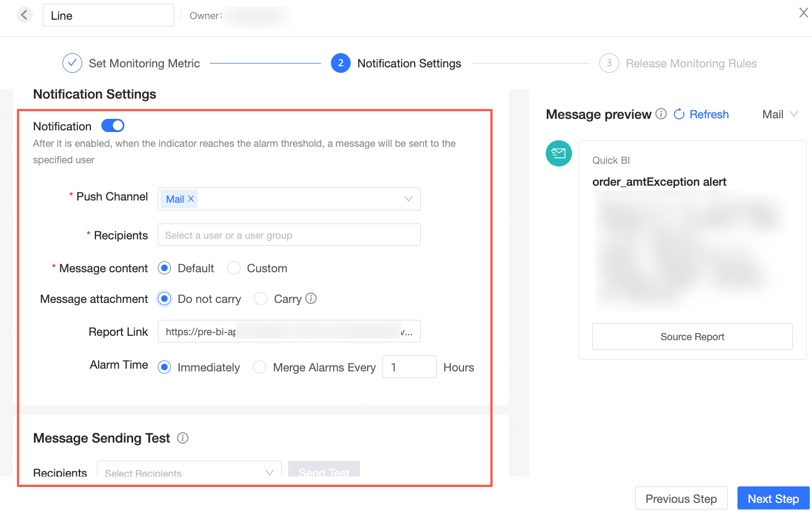Screen dimensions: 812x516
Task: Select Custom message content
Action: (234, 268)
